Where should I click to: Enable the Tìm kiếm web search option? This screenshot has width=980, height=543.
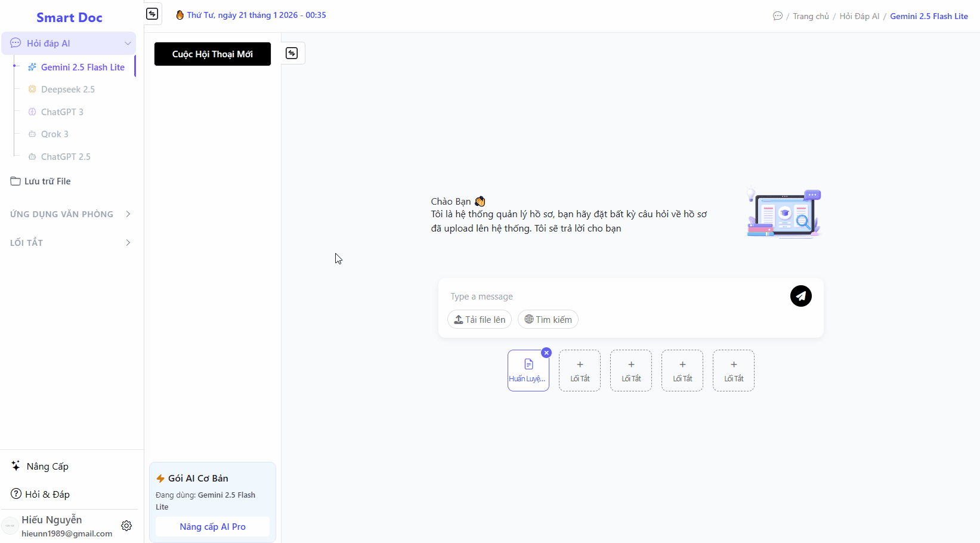pos(548,320)
